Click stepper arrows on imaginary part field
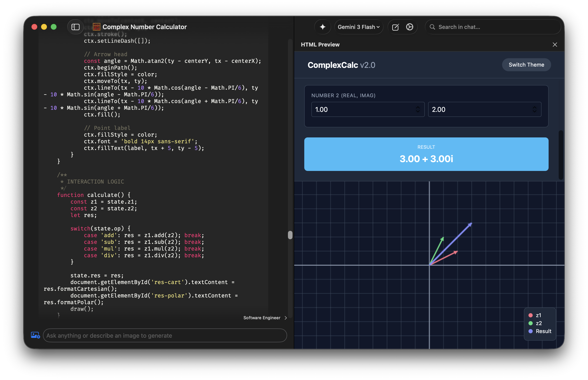This screenshot has width=588, height=380. click(x=534, y=109)
